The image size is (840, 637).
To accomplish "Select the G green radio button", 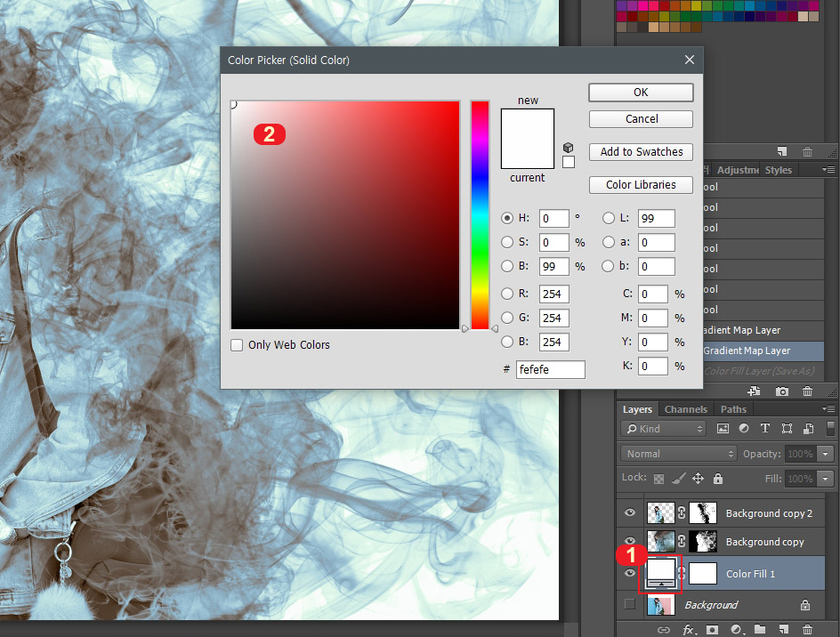I will tap(507, 317).
